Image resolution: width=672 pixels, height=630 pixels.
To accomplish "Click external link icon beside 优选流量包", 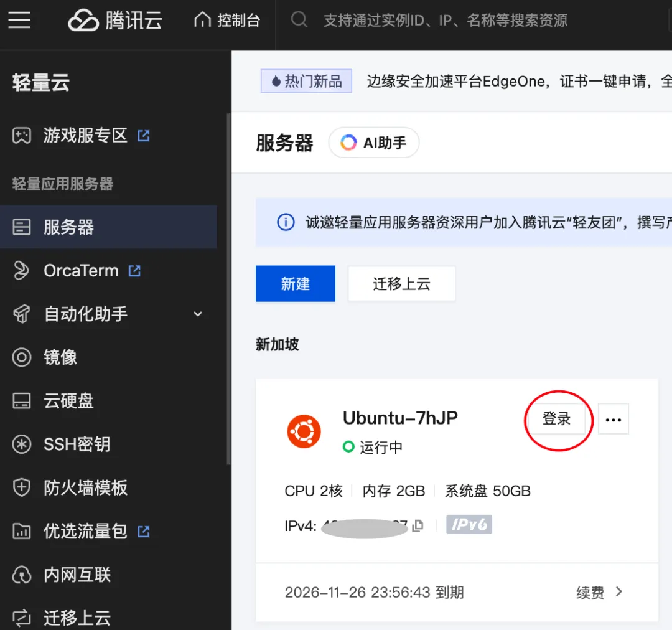I will (144, 532).
